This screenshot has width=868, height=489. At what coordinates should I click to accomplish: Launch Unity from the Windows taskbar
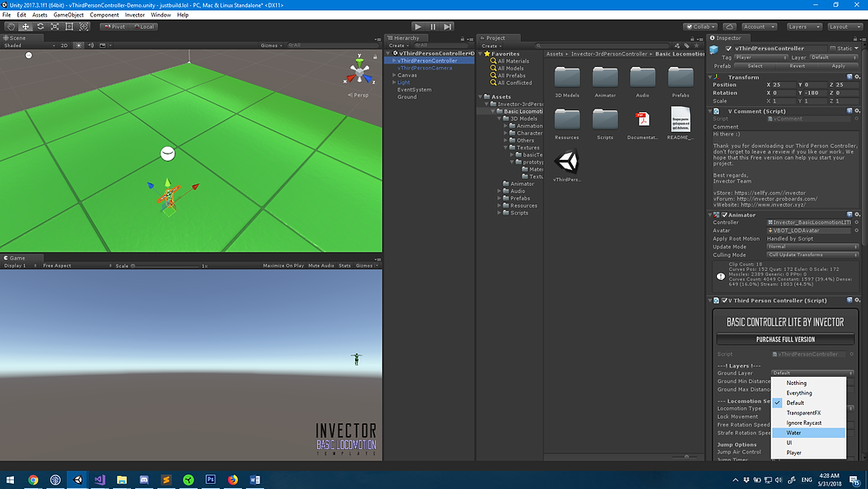77,479
